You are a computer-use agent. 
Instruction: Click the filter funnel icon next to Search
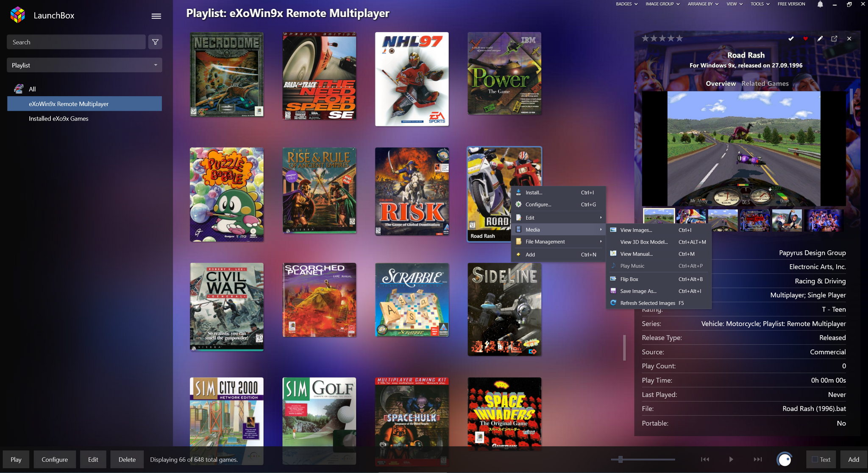tap(155, 42)
